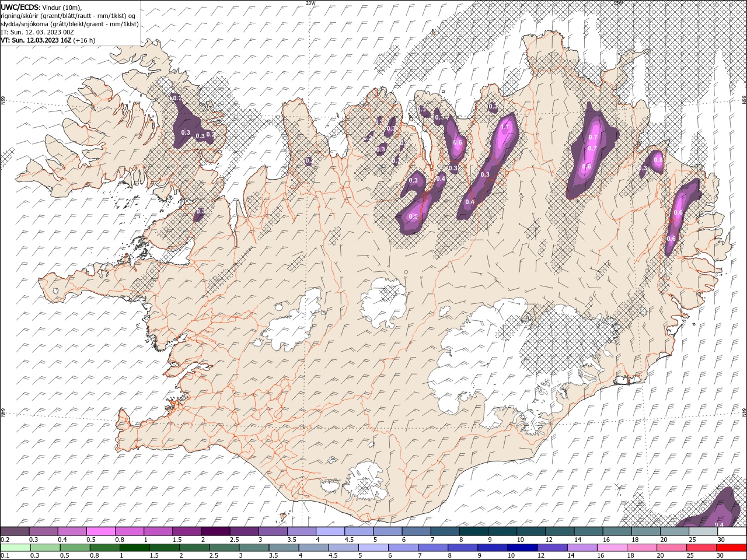Click the 15W longitude label on top edge
This screenshot has width=747, height=560.
pyautogui.click(x=618, y=3)
